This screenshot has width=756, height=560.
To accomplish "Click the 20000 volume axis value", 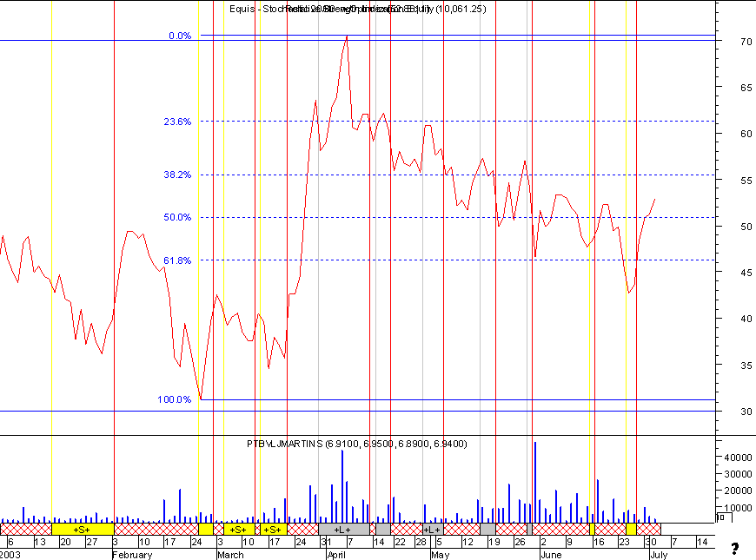I will [738, 491].
